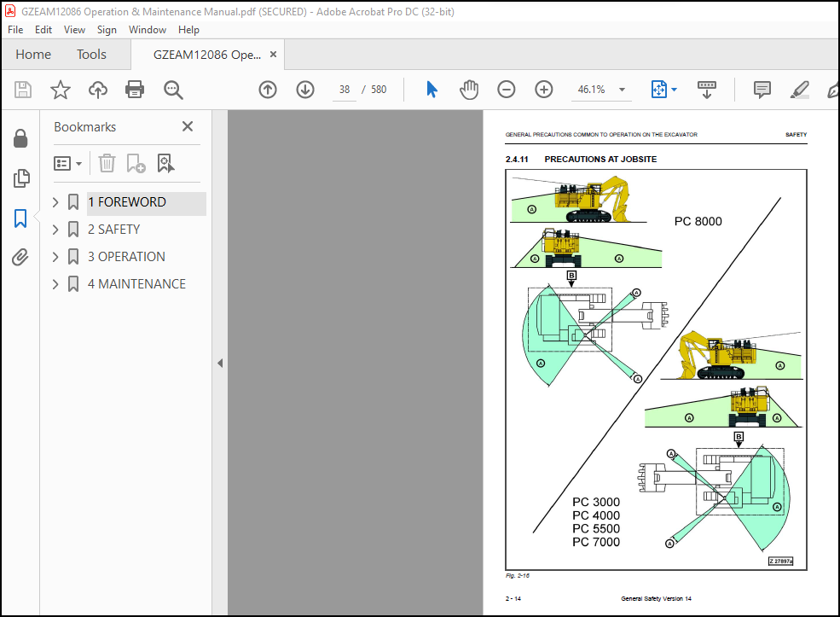Go to previous page arrow
The height and width of the screenshot is (617, 840).
tap(267, 90)
